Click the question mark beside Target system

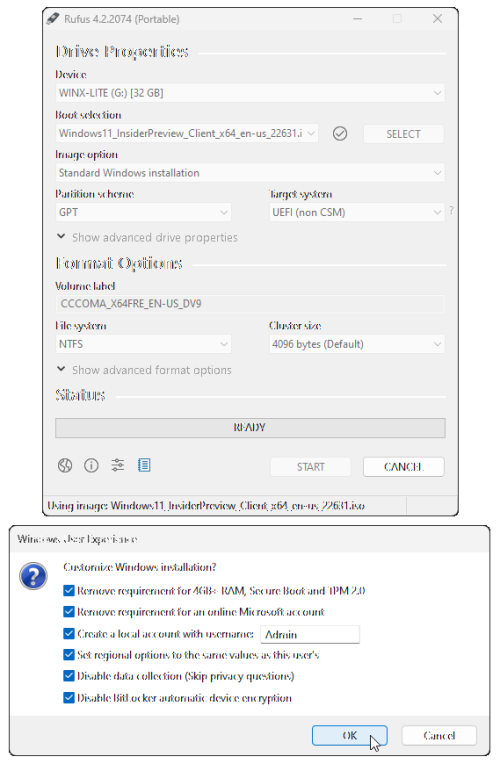point(451,210)
